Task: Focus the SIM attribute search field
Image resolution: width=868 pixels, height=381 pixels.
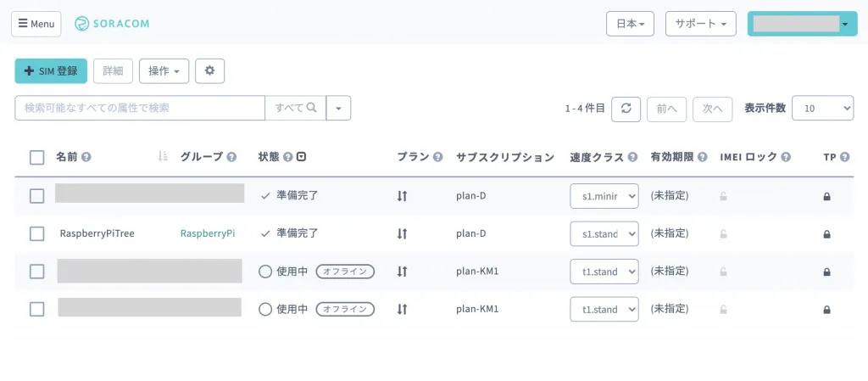Action: click(140, 108)
